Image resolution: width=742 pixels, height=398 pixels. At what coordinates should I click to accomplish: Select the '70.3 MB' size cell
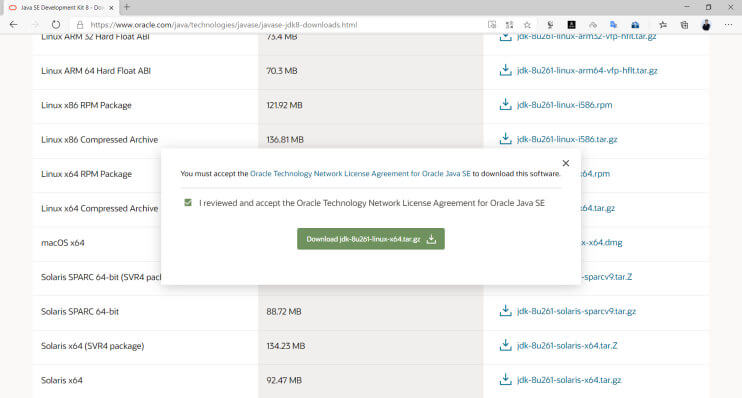point(282,71)
